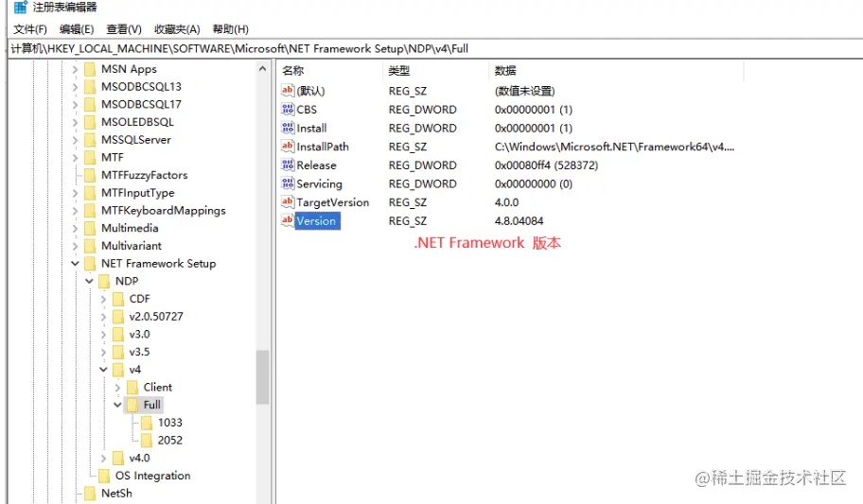Image resolution: width=863 pixels, height=504 pixels.
Task: Click the (默认) string value icon
Action: click(288, 90)
